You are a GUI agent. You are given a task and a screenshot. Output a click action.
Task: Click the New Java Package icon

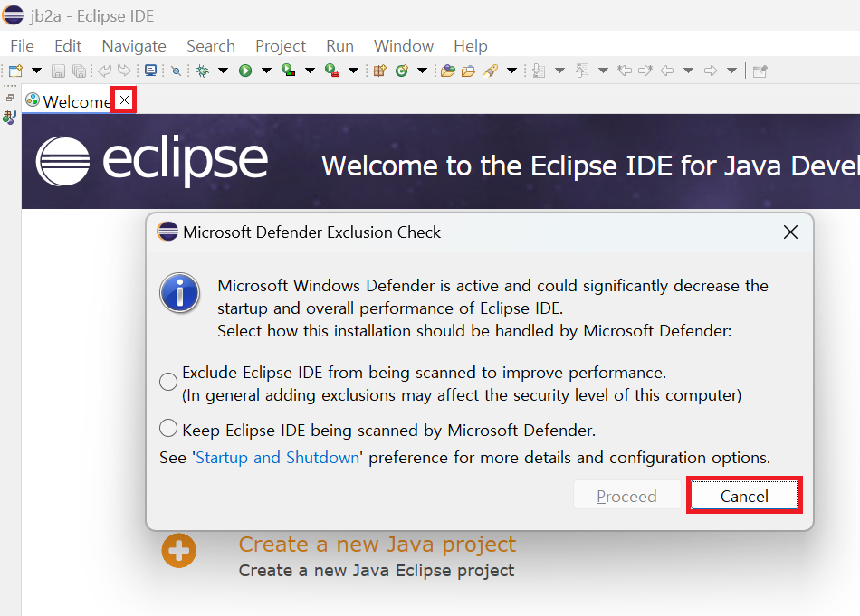pyautogui.click(x=379, y=71)
